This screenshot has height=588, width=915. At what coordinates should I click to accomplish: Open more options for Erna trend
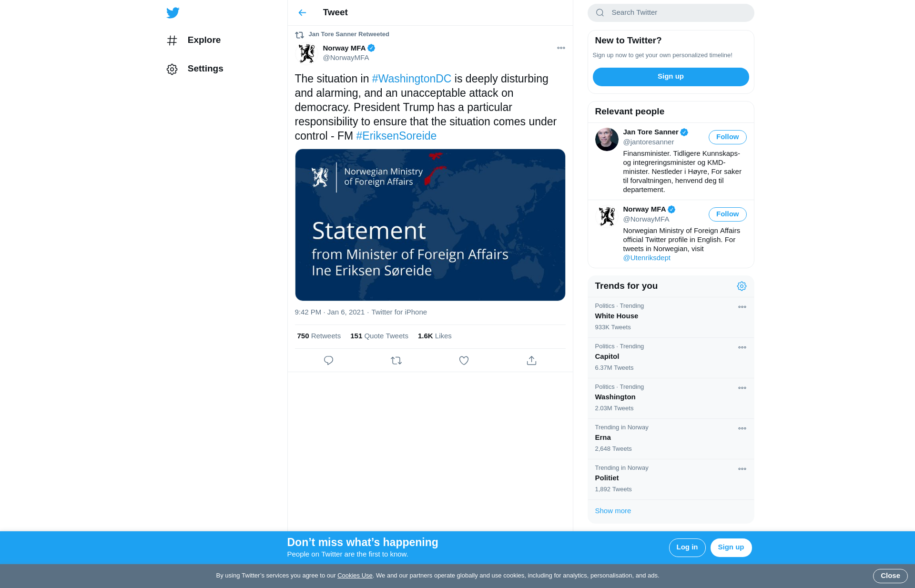742,428
